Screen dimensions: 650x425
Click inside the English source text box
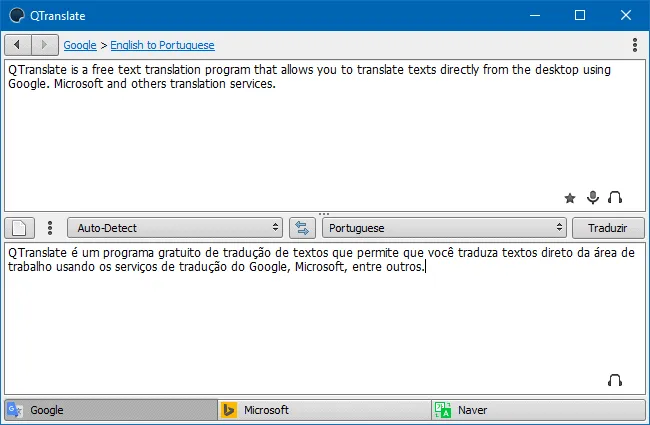point(325,136)
